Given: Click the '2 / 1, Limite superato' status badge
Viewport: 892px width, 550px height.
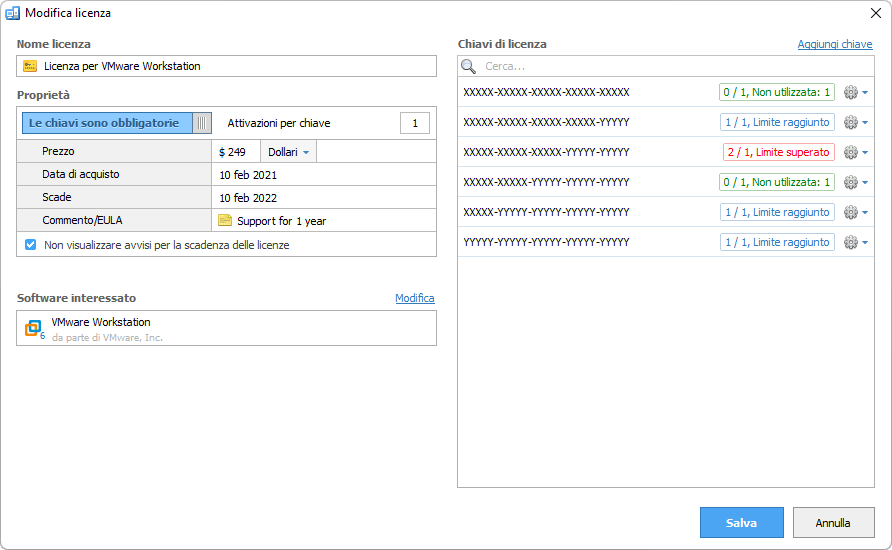Looking at the screenshot, I should coord(778,152).
